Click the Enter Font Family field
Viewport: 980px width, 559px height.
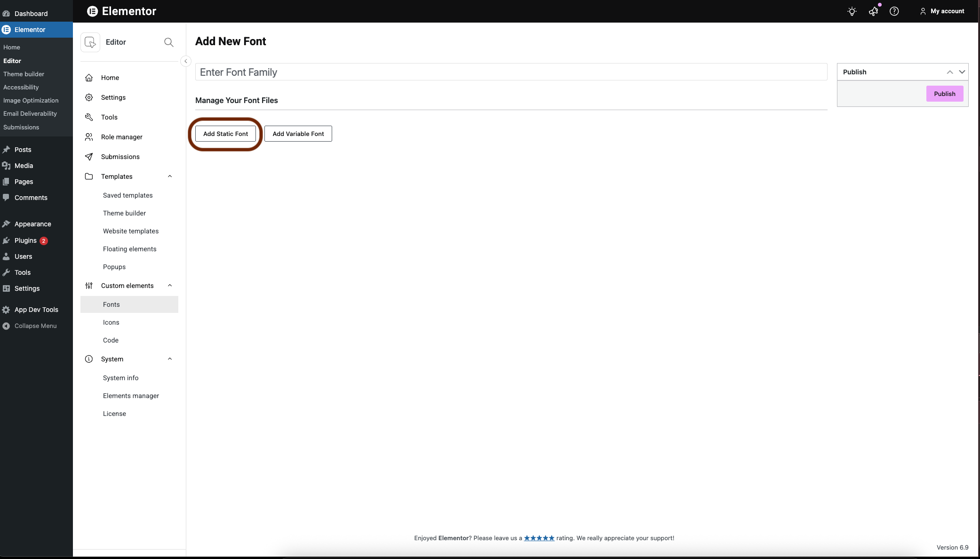click(511, 72)
